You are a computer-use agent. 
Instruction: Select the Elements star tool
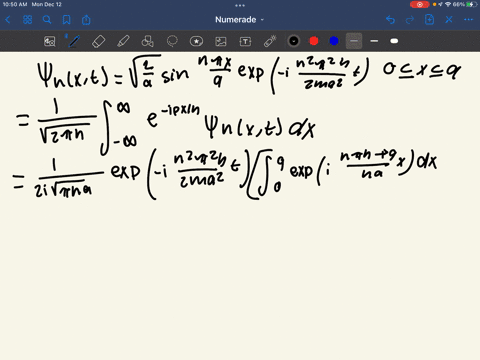pyautogui.click(x=196, y=41)
